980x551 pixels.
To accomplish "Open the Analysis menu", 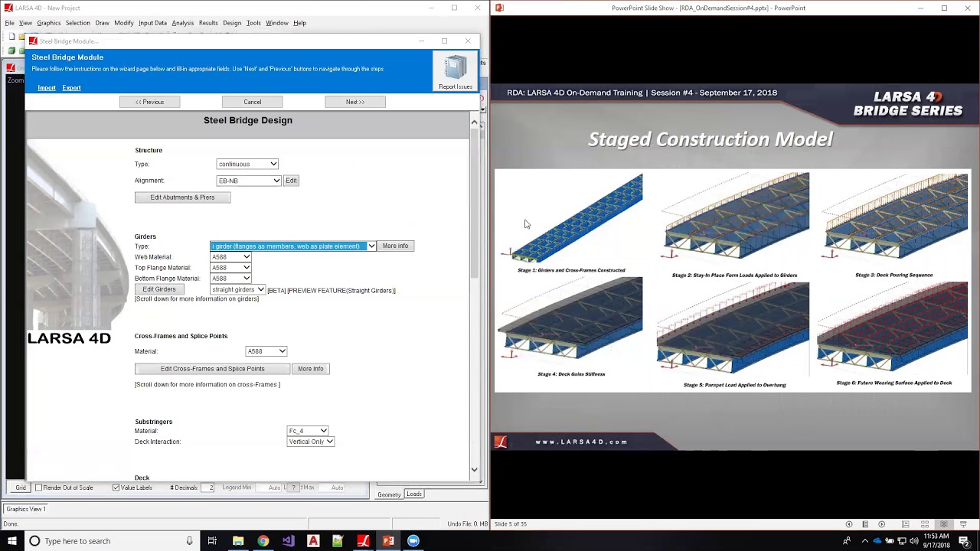I will [182, 23].
